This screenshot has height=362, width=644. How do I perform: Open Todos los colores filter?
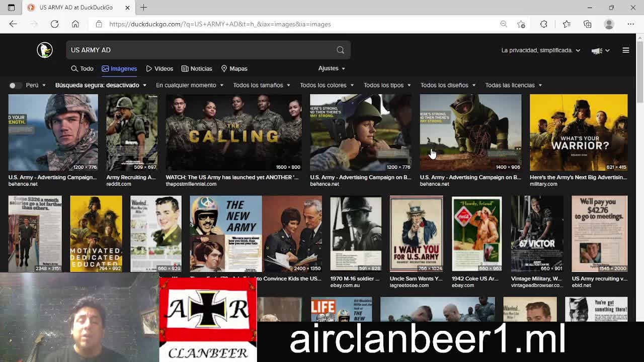click(x=327, y=85)
